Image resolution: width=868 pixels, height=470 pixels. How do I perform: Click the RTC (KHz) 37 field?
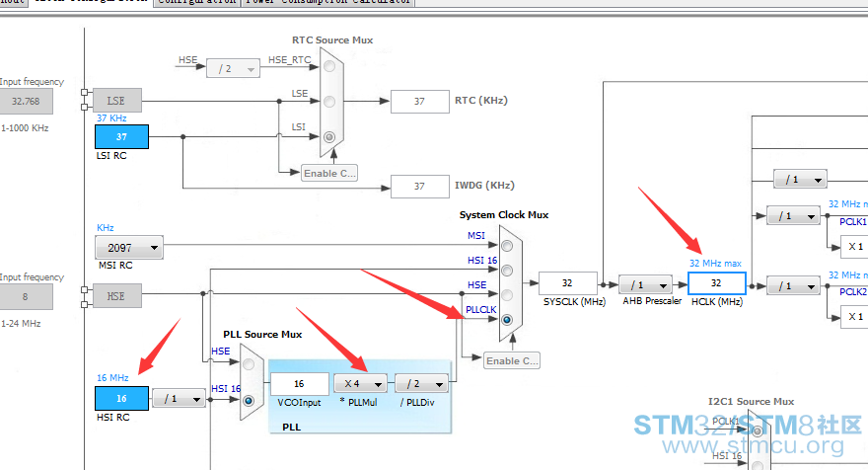click(419, 102)
